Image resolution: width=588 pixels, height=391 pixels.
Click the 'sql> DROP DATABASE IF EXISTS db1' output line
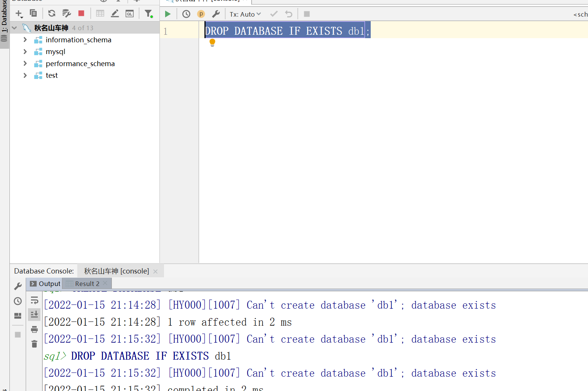[x=137, y=356]
